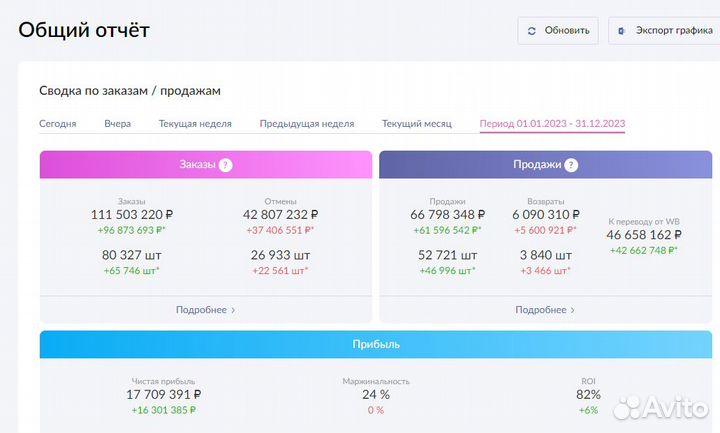720x433 pixels.
Task: Switch to Предыдущая неделя tab
Action: 307,124
